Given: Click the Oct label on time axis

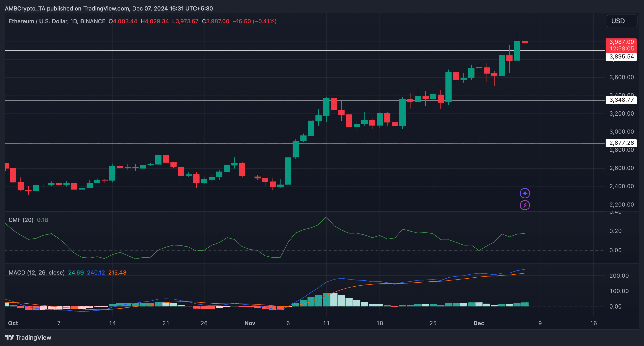Looking at the screenshot, I should pos(13,323).
